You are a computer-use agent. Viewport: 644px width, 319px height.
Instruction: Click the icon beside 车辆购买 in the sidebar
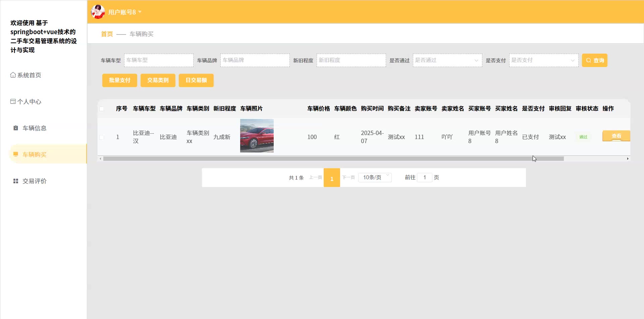tap(15, 154)
